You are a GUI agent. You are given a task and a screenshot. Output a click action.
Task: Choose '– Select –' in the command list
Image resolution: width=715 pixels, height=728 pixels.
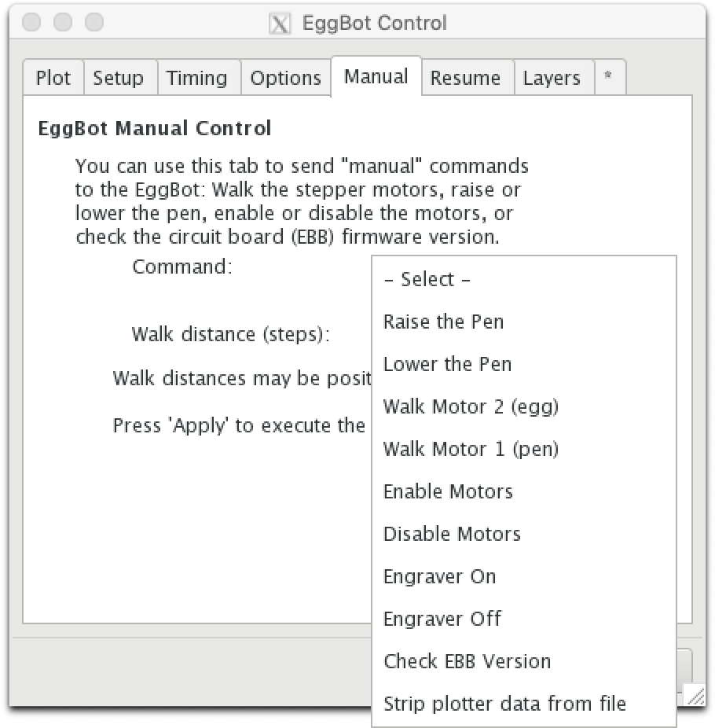coord(524,280)
